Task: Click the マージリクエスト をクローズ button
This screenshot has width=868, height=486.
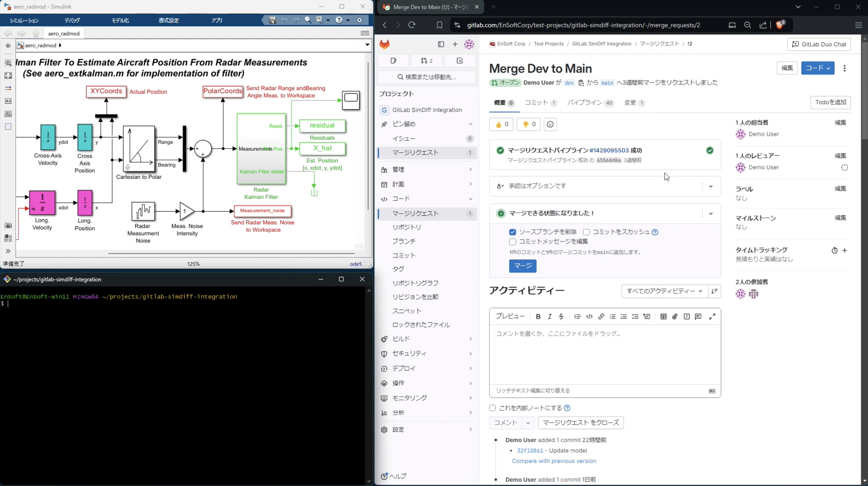Action: (581, 423)
